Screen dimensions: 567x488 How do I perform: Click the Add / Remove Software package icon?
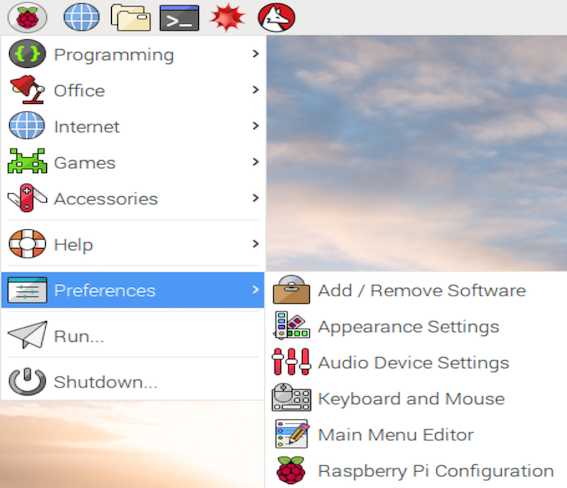(291, 290)
